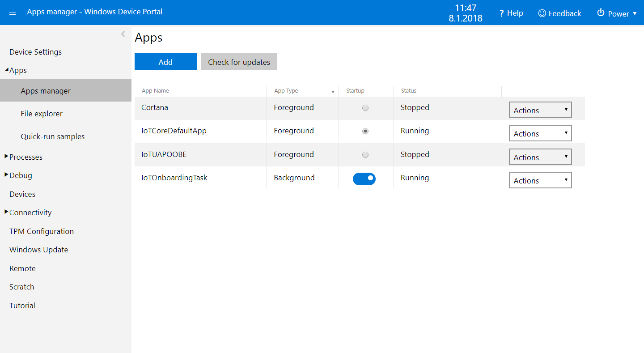Collapse the sidebar with the chevron arrow
The height and width of the screenshot is (353, 644).
pos(123,34)
